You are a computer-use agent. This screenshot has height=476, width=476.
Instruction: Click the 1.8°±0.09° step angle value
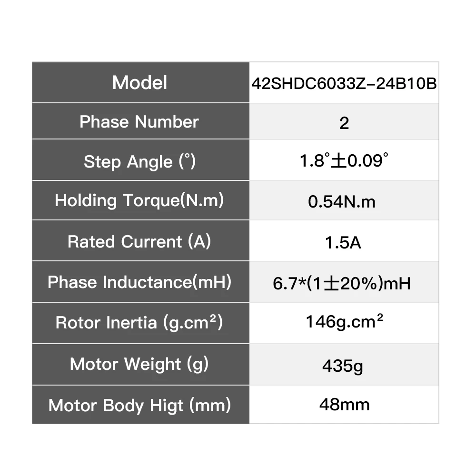pyautogui.click(x=344, y=160)
